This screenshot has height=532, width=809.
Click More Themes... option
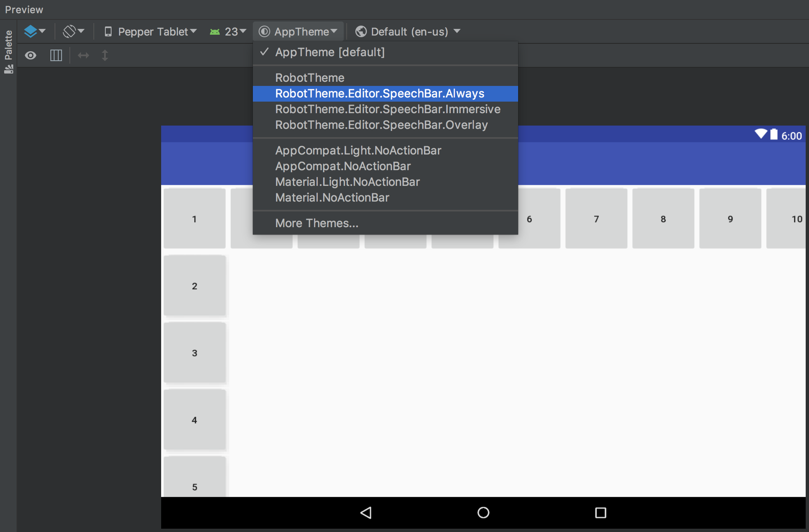316,223
